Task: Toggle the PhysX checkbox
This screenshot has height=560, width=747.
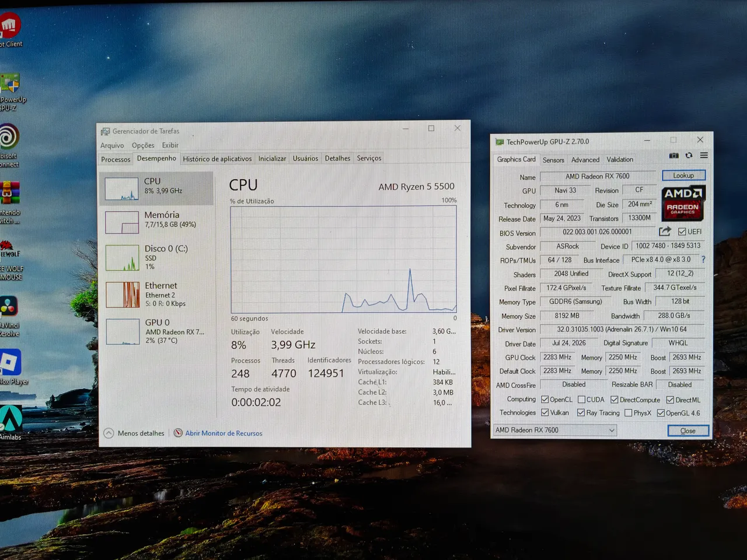Action: point(628,413)
